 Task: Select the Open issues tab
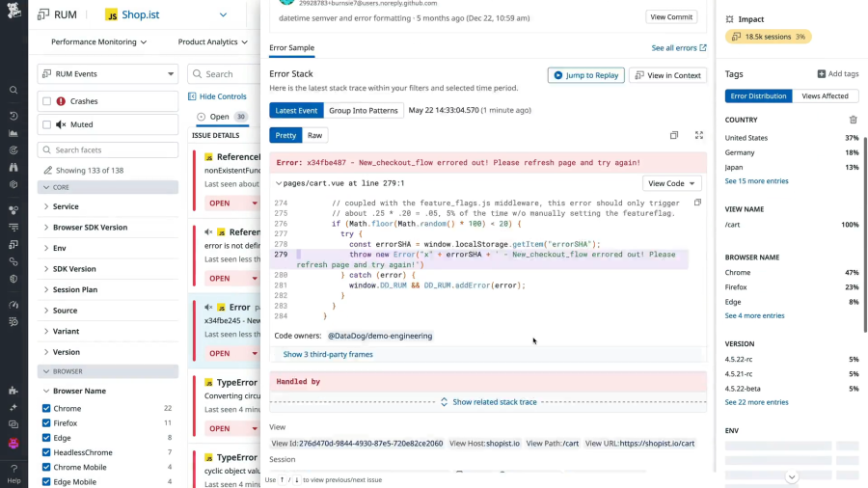(x=223, y=117)
